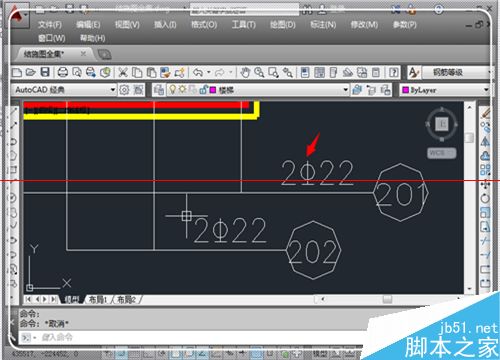Open the 钢筋等级 text style dropdown
This screenshot has width=500, height=360.
tap(456, 72)
